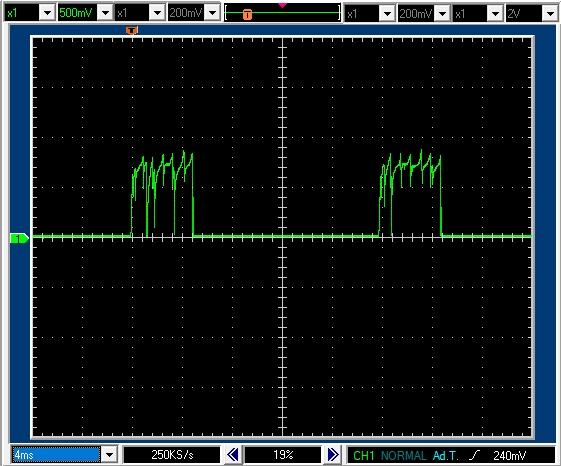Click the 19% position readout
The image size is (561, 466).
[283, 455]
